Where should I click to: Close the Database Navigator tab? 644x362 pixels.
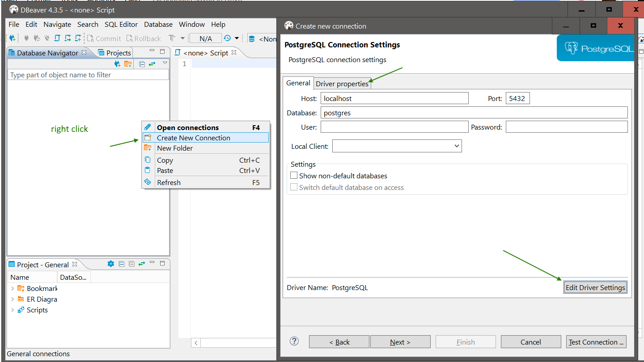pyautogui.click(x=84, y=52)
